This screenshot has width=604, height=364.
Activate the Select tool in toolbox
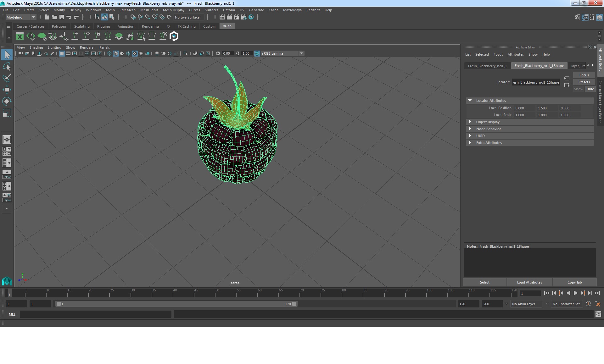[7, 55]
